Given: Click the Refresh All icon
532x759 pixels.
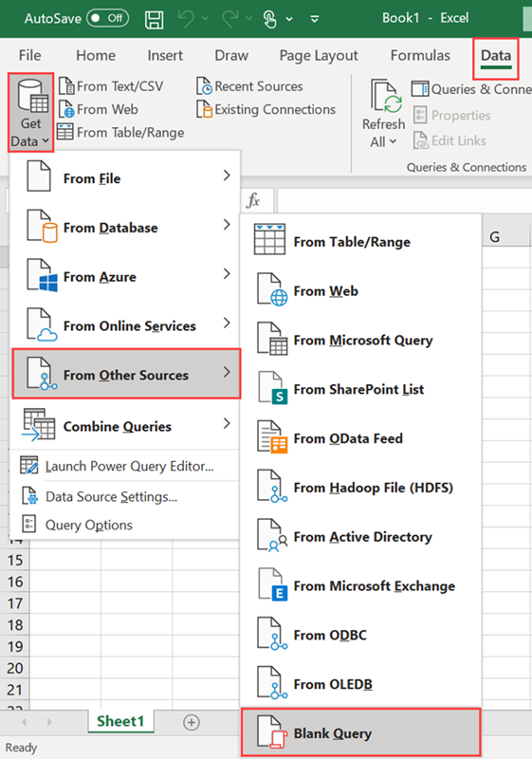Looking at the screenshot, I should coord(385,97).
